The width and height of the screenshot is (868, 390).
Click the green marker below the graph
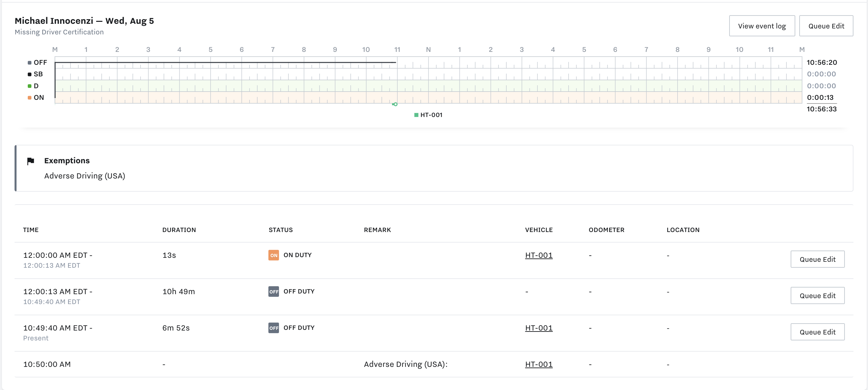pyautogui.click(x=395, y=104)
